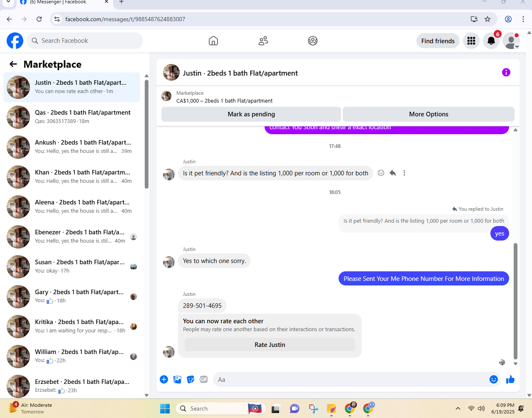The width and height of the screenshot is (532, 418).
Task: Click the "Yes to which one sorry." message
Action: (214, 261)
